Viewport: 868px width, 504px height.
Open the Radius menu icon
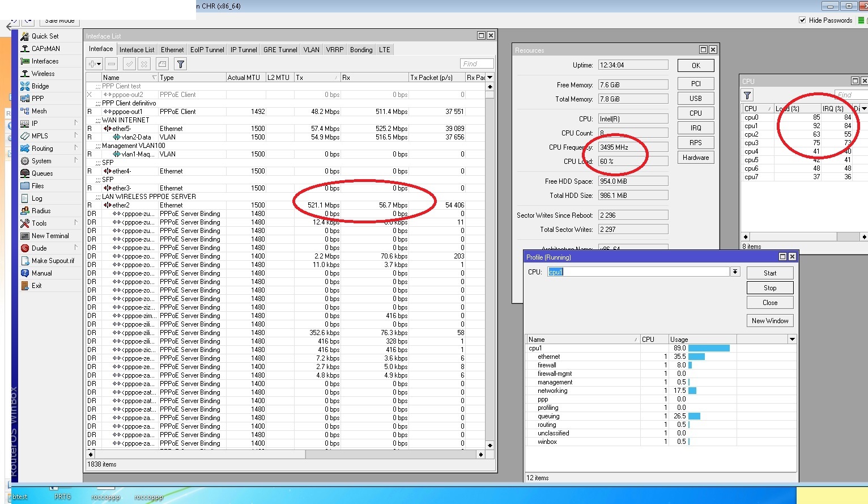pyautogui.click(x=25, y=211)
